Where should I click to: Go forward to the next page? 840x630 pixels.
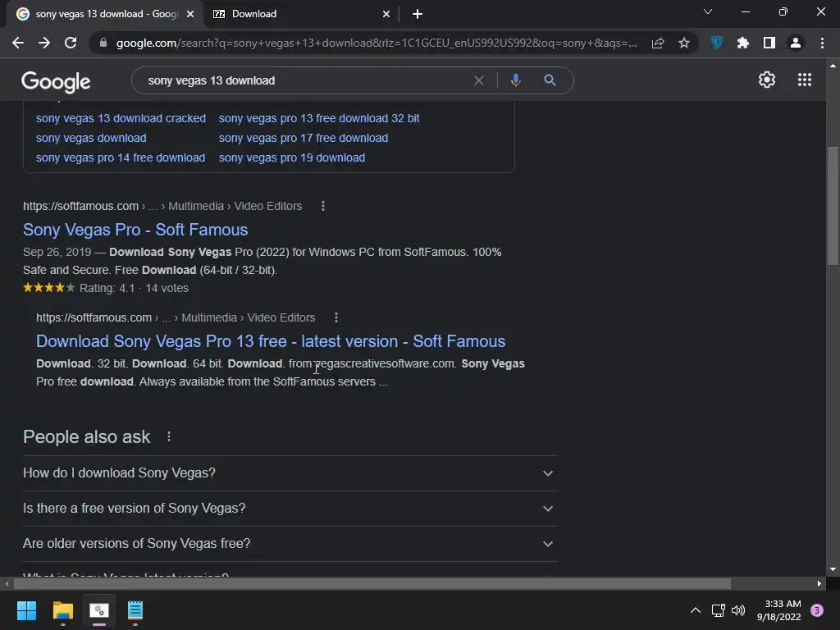tap(44, 43)
